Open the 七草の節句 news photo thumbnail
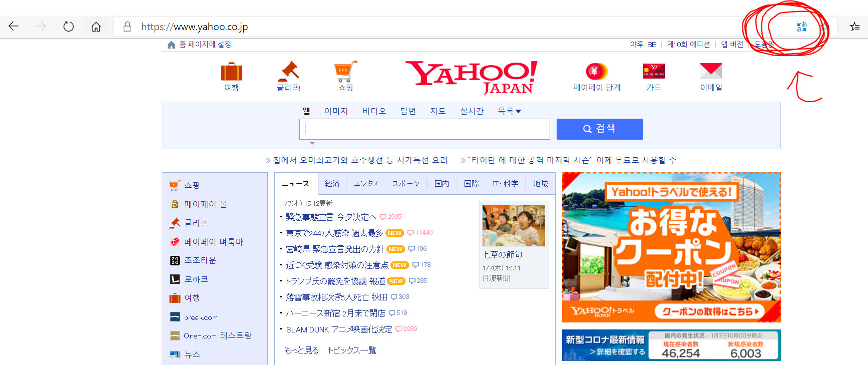The image size is (868, 365). click(x=514, y=225)
